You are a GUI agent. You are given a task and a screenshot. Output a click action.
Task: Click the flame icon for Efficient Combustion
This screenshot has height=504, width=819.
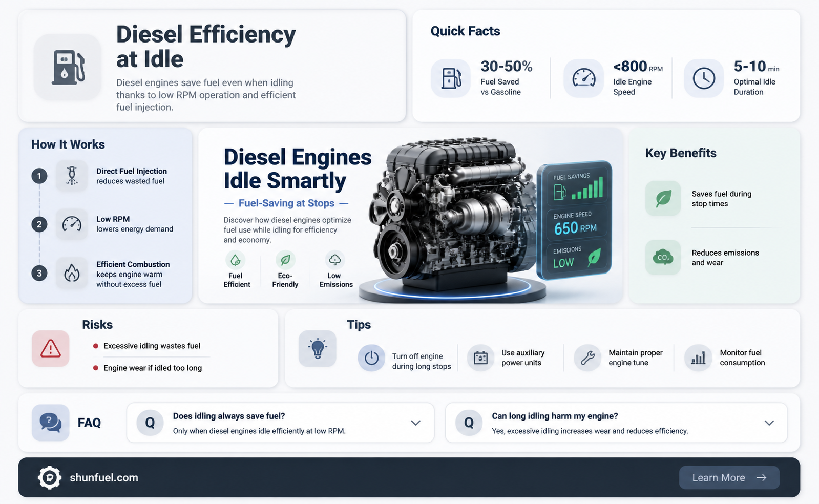pos(72,272)
